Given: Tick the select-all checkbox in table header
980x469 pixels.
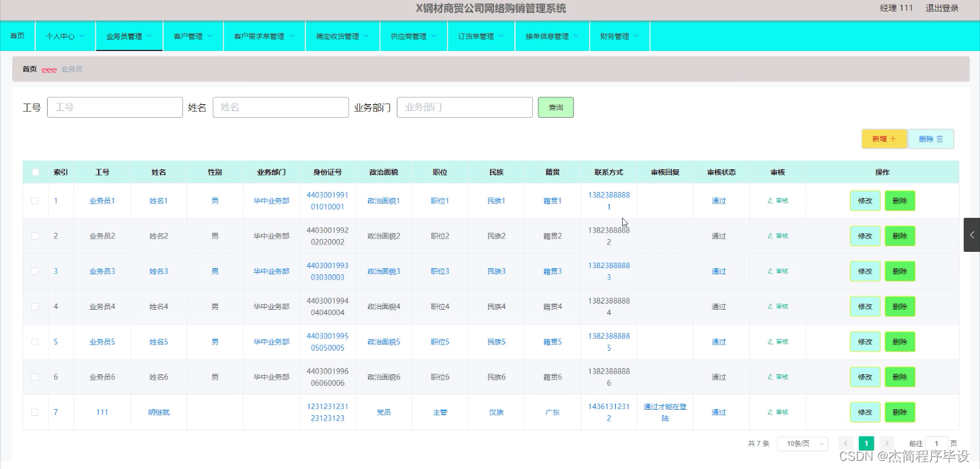Looking at the screenshot, I should 35,172.
